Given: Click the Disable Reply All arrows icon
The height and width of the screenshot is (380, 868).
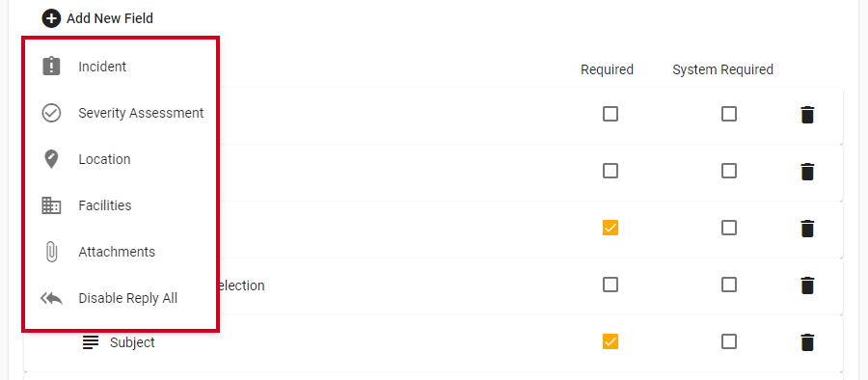Looking at the screenshot, I should 51,299.
